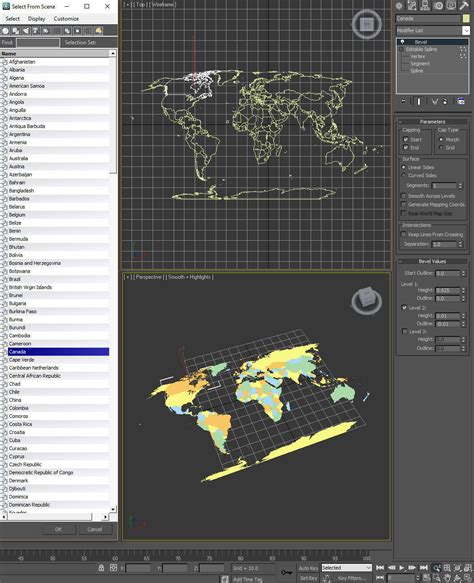Viewport: 474px width, 583px height.
Task: Click Maximize Viewport Toggle icon
Action: (468, 578)
